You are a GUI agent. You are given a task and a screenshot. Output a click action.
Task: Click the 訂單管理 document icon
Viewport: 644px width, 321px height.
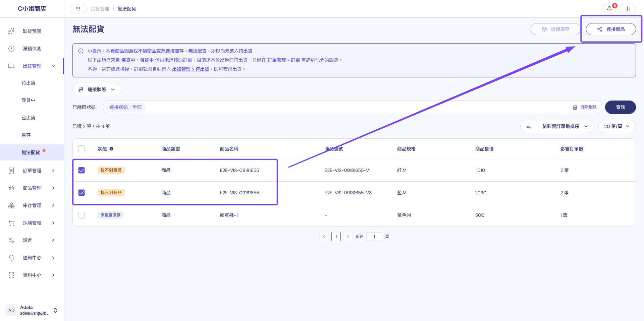coord(11,171)
